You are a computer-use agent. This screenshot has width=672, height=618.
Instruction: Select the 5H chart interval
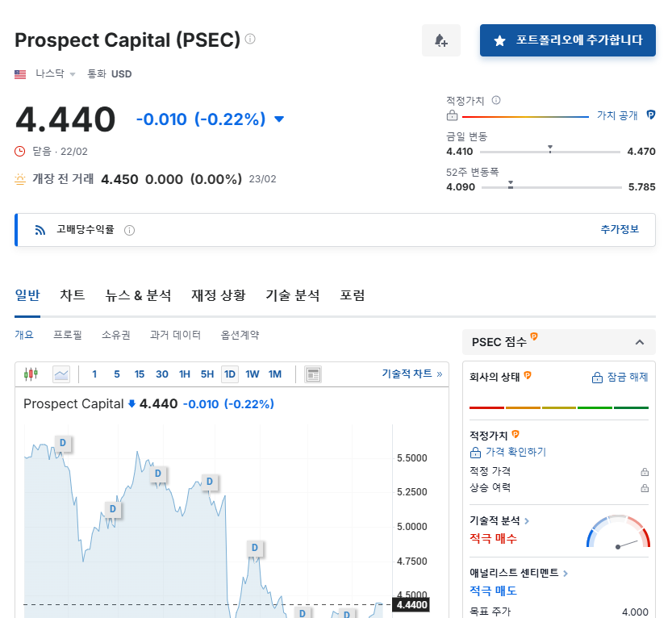pyautogui.click(x=207, y=374)
